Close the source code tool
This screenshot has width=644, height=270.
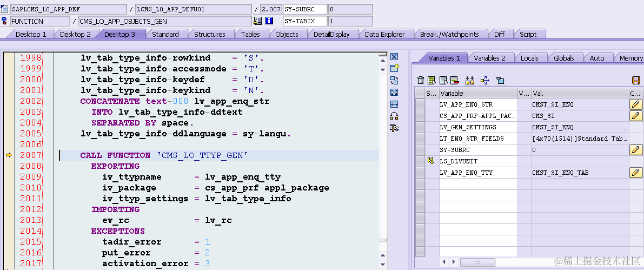click(394, 57)
